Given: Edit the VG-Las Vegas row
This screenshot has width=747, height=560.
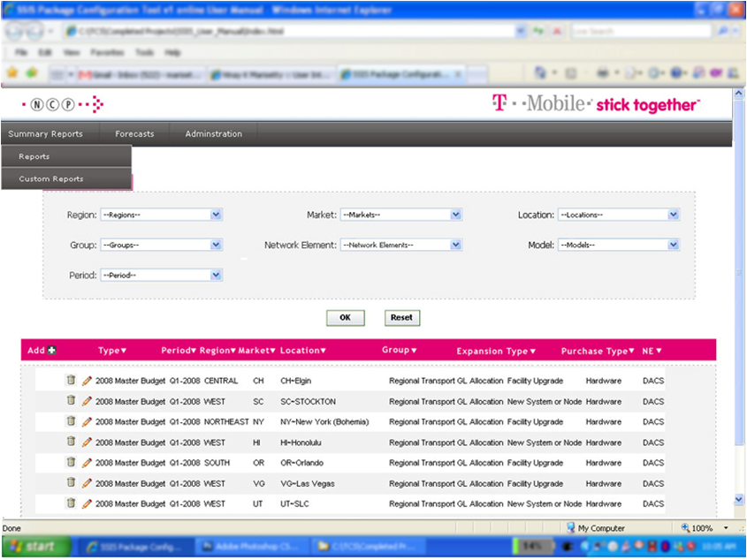Looking at the screenshot, I should (87, 483).
